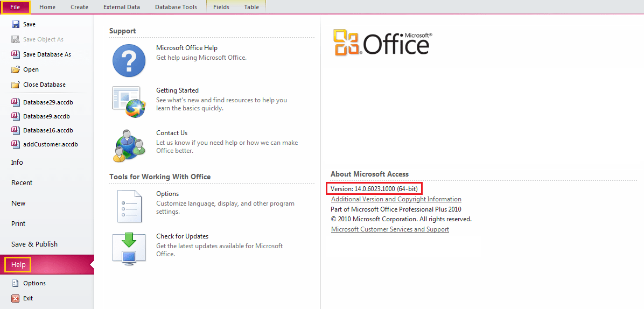This screenshot has width=644, height=309.
Task: Click the Close Database label
Action: pos(44,85)
